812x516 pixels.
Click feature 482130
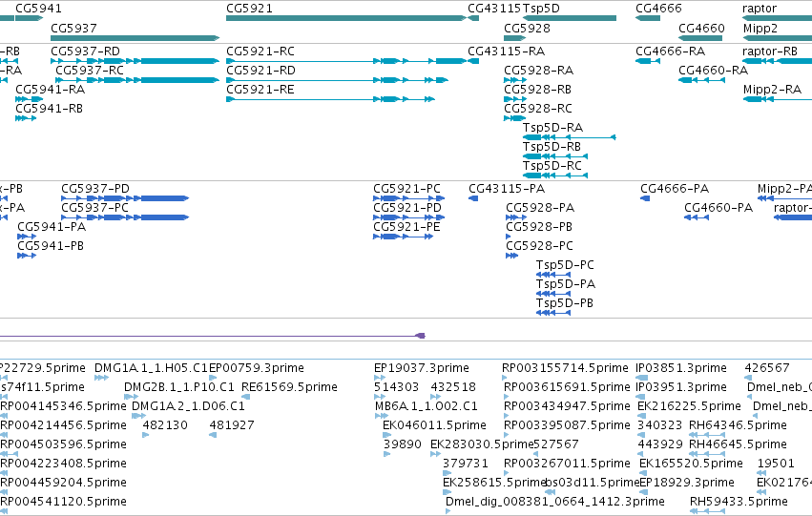pyautogui.click(x=146, y=435)
